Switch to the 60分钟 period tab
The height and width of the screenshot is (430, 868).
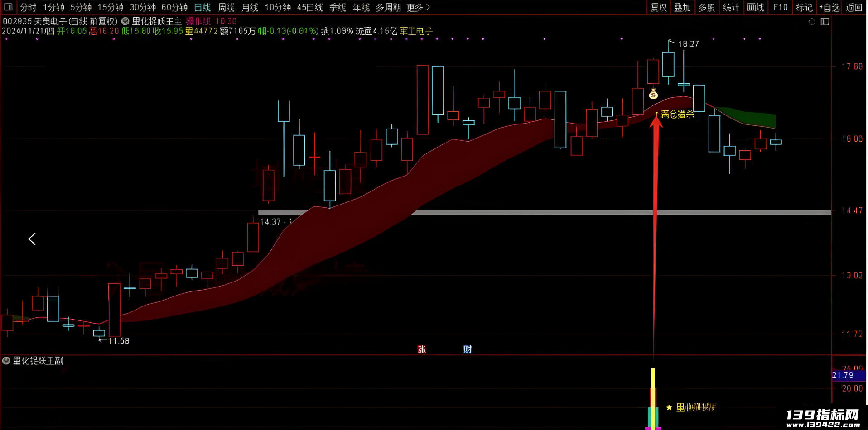point(174,7)
